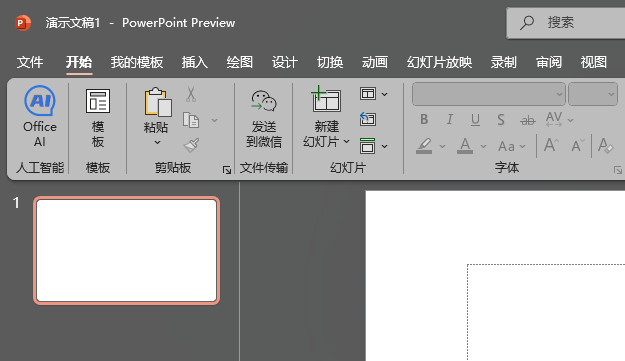Switch to the 切换 transitions tab
Viewport: 625px width, 361px height.
coord(330,62)
